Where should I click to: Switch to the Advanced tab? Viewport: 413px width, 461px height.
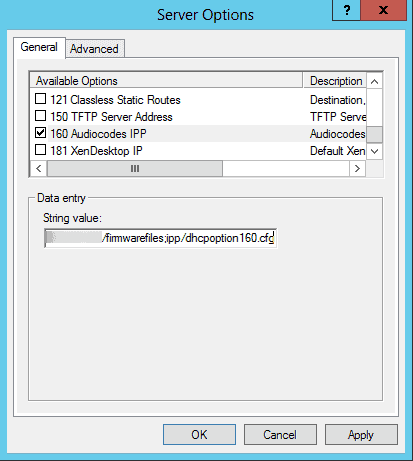point(94,49)
